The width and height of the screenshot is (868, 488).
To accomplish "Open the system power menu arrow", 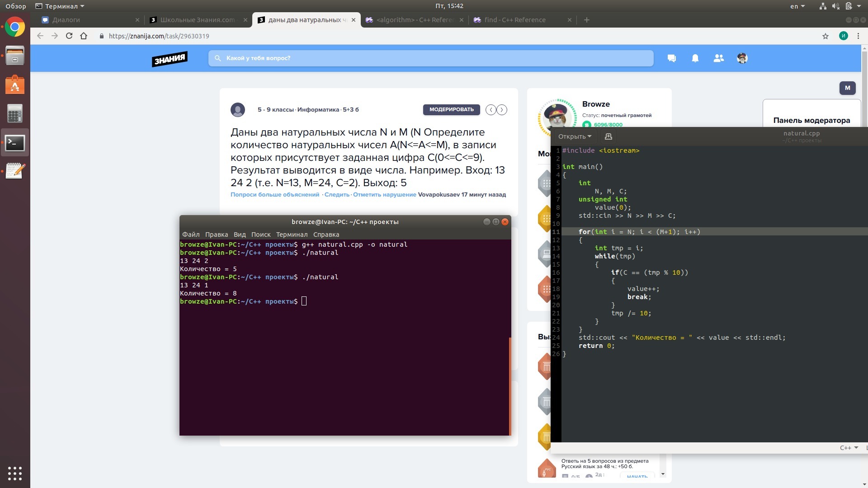I will (859, 6).
